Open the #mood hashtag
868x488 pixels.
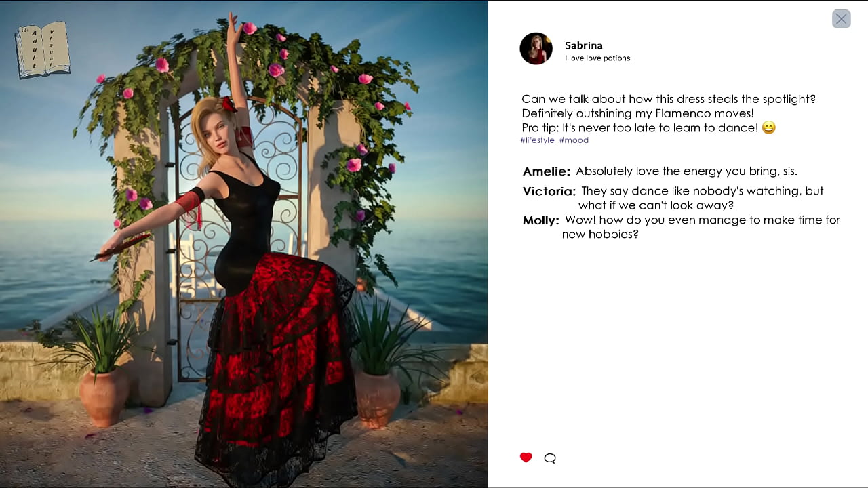pos(574,140)
